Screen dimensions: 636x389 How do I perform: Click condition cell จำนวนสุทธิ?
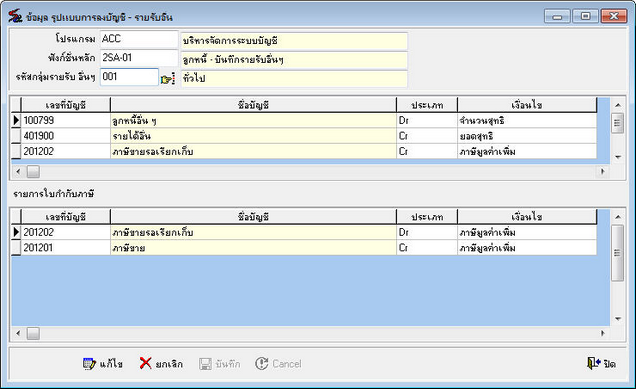click(x=527, y=120)
